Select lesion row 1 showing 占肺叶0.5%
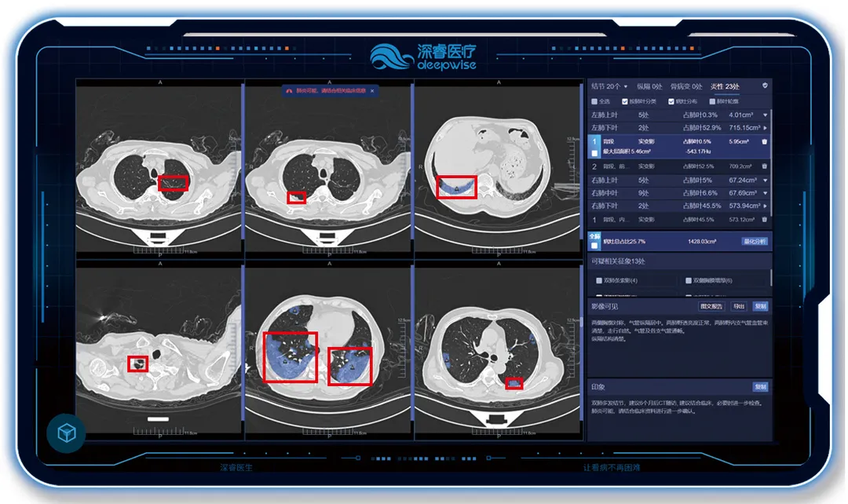 pyautogui.click(x=679, y=147)
